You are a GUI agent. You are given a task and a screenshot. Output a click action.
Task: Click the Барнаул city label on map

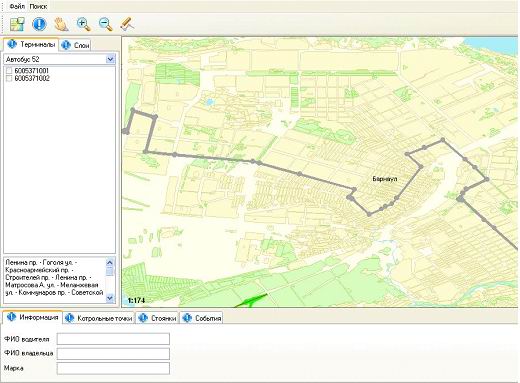coord(385,179)
